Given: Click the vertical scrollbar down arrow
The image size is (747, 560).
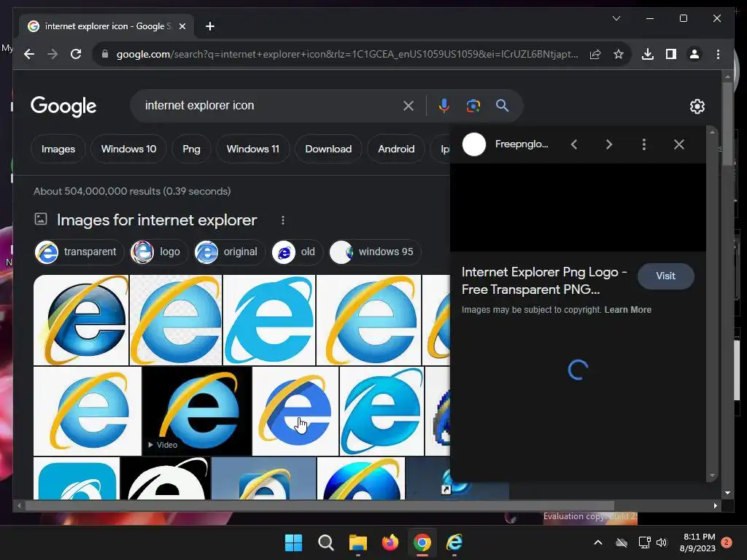Looking at the screenshot, I should 727,493.
